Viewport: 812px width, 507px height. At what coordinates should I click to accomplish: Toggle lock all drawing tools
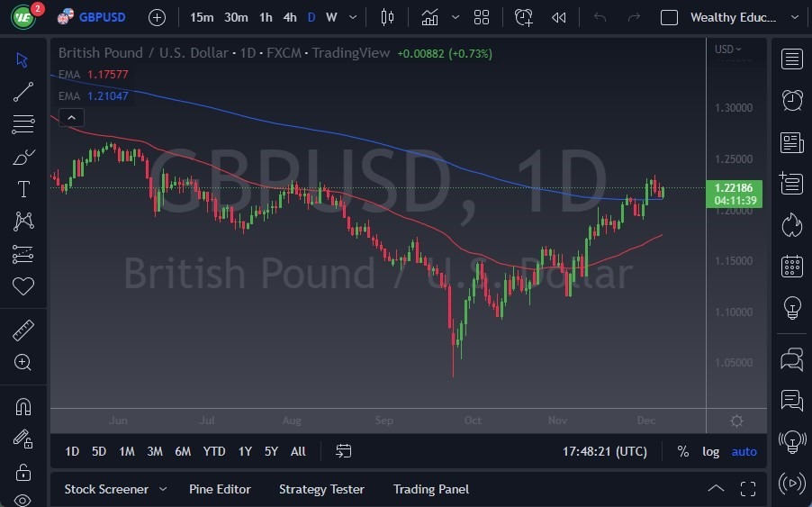point(23,472)
